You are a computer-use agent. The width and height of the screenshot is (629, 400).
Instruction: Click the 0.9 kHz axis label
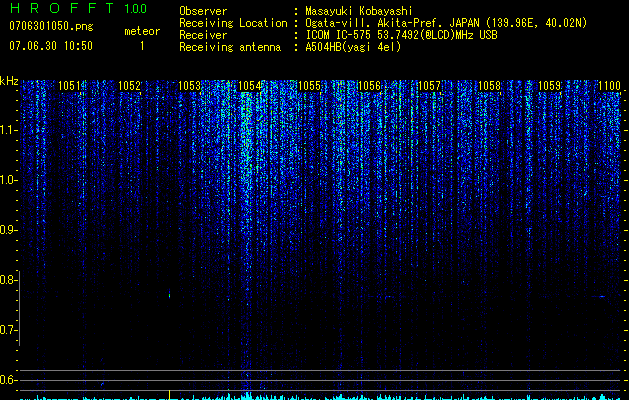coord(8,230)
